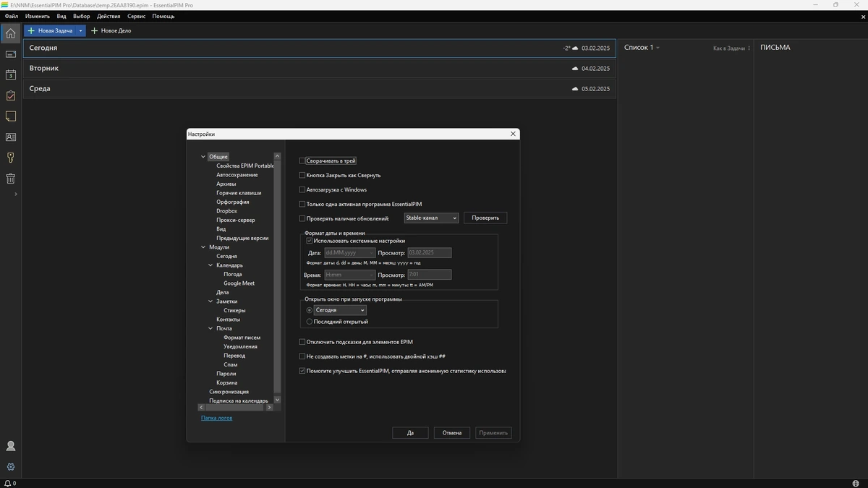Screen dimensions: 868x488
Task: Click the notification bell in status bar
Action: pyautogui.click(x=7, y=483)
